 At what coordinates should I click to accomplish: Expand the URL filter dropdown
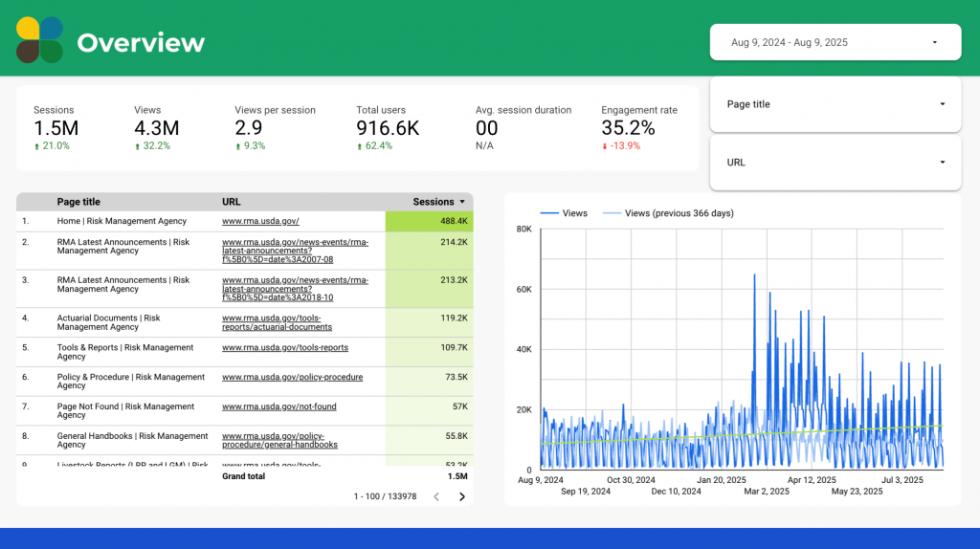835,163
